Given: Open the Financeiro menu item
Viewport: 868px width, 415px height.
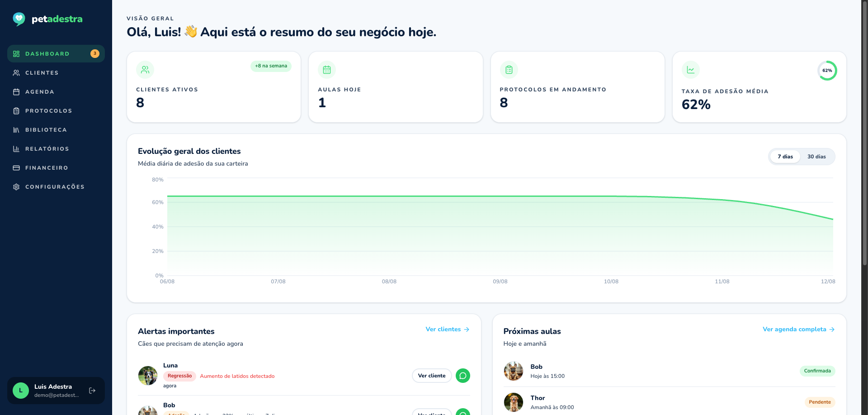Looking at the screenshot, I should click(56, 168).
